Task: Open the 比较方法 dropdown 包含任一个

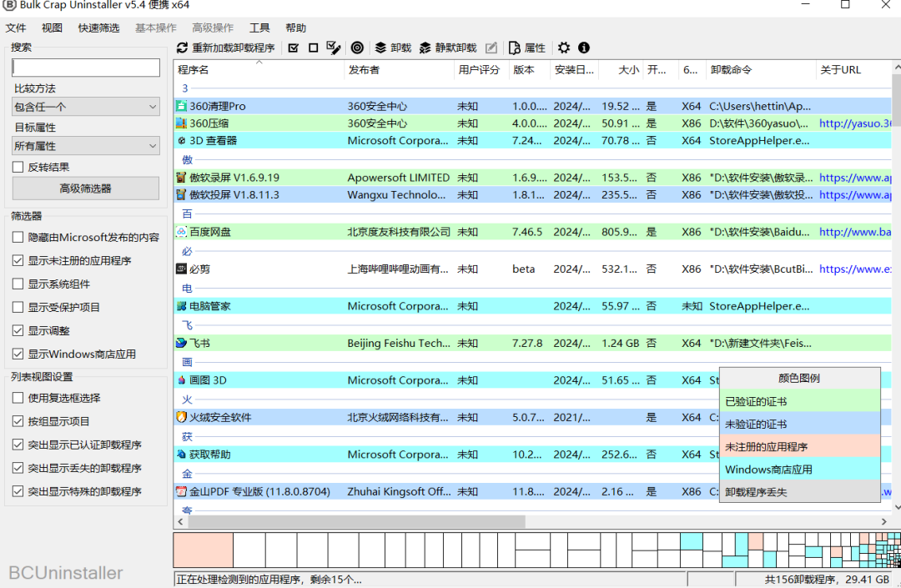Action: (86, 107)
